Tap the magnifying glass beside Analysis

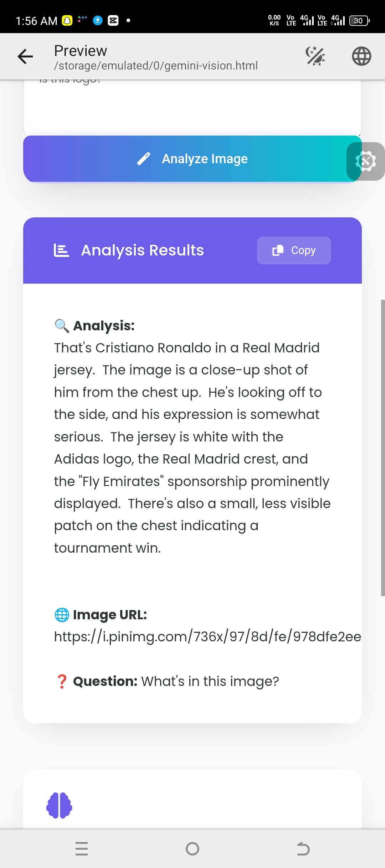[x=62, y=326]
